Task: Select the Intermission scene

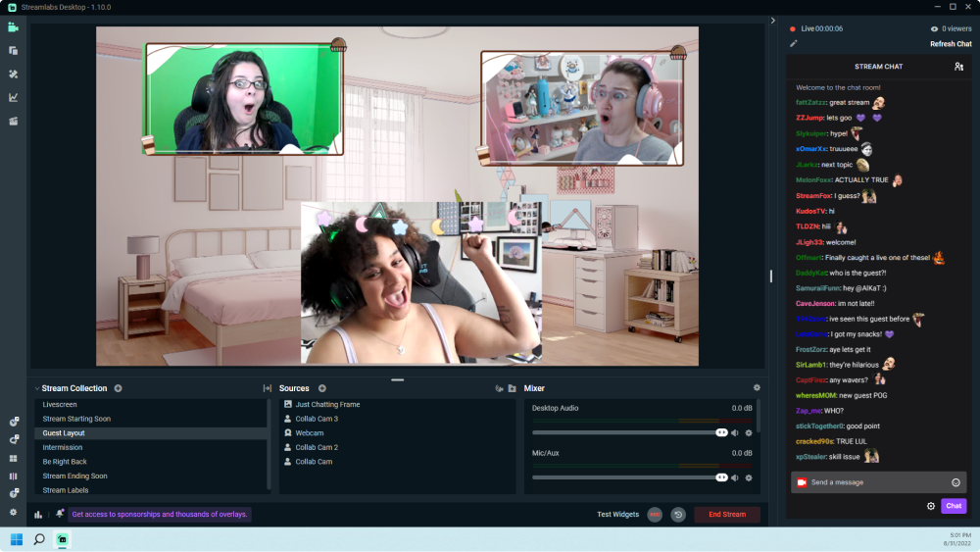Action: click(151, 448)
